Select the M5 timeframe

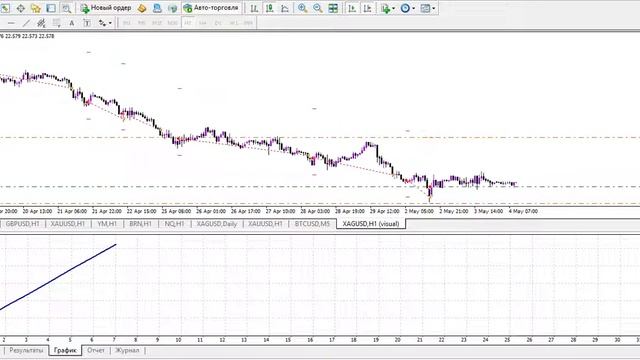[x=142, y=23]
